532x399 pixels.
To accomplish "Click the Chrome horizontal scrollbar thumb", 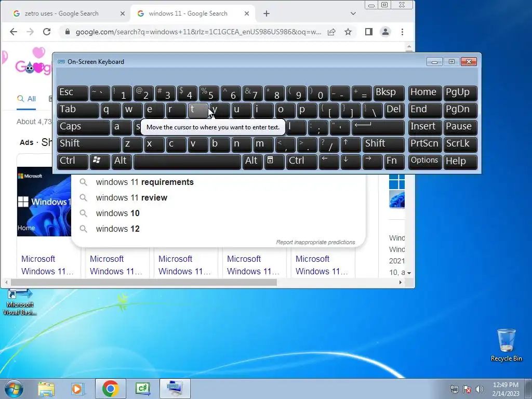I will click(x=144, y=282).
